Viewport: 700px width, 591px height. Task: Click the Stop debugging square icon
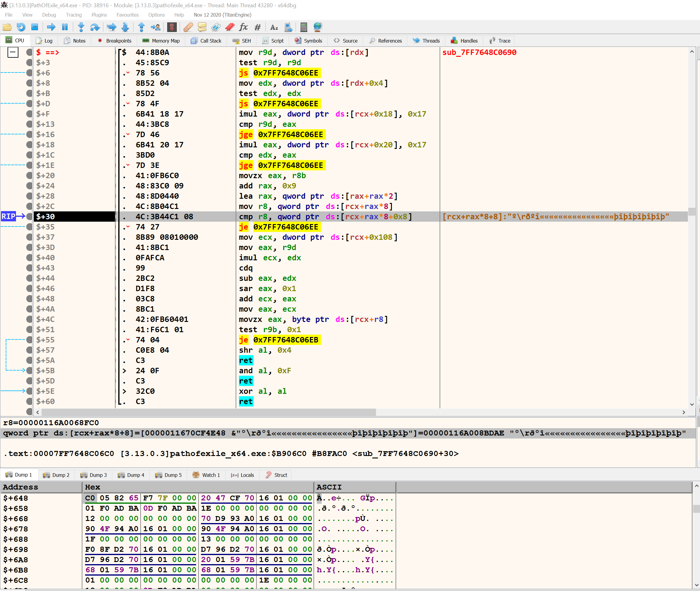[x=34, y=27]
